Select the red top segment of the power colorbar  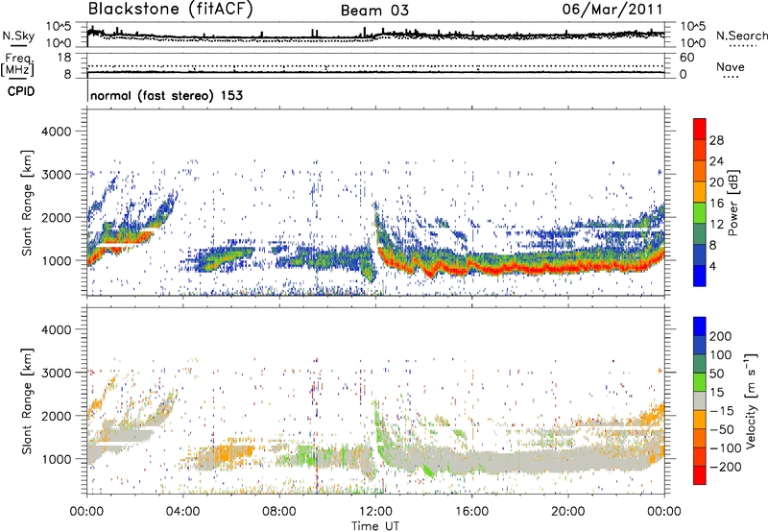point(700,130)
